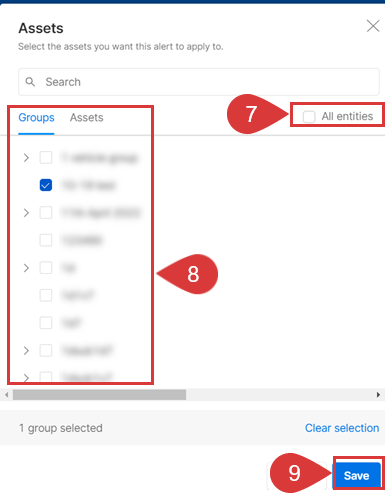Expand the eighth group row chevron

pyautogui.click(x=26, y=350)
